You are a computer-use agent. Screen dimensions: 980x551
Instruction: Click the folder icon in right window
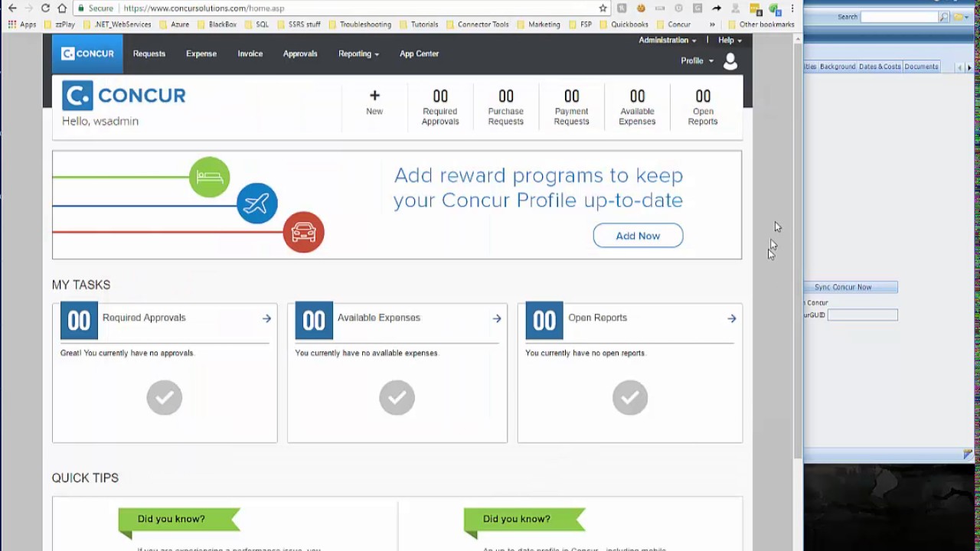pos(959,17)
